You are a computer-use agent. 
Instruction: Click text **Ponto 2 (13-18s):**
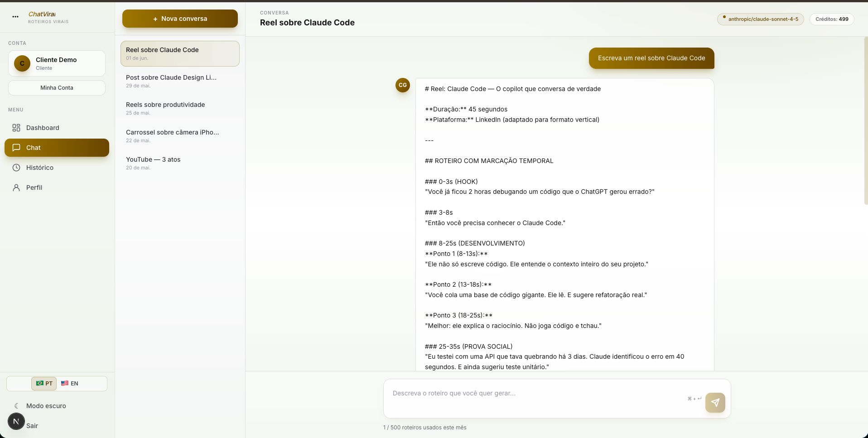pyautogui.click(x=458, y=284)
